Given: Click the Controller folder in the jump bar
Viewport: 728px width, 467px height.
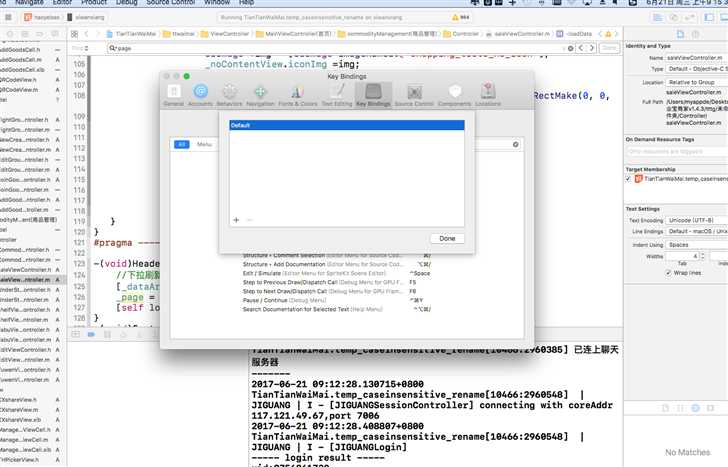Looking at the screenshot, I should [461, 34].
